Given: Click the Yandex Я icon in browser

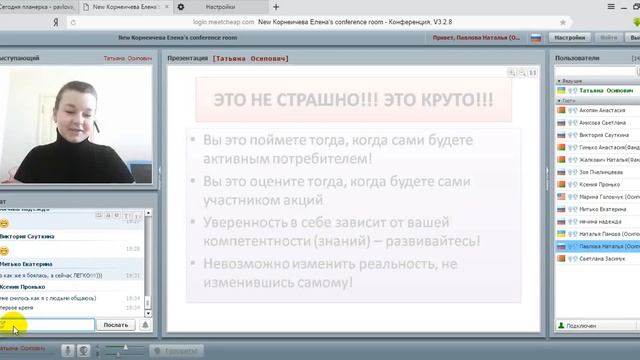Looking at the screenshot, I should pos(56,22).
